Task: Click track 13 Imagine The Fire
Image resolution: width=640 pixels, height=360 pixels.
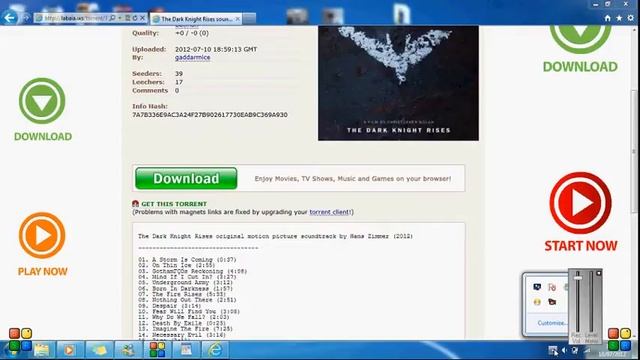Action: pyautogui.click(x=185, y=329)
